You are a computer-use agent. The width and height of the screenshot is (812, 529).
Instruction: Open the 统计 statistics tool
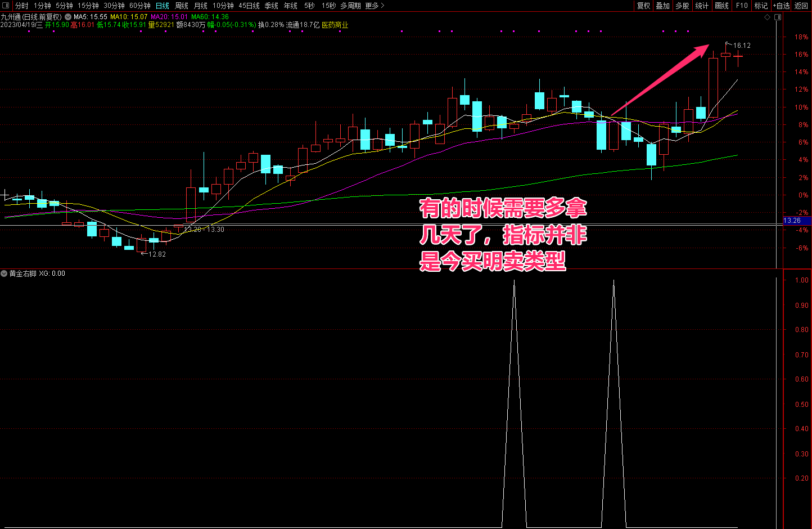(702, 6)
